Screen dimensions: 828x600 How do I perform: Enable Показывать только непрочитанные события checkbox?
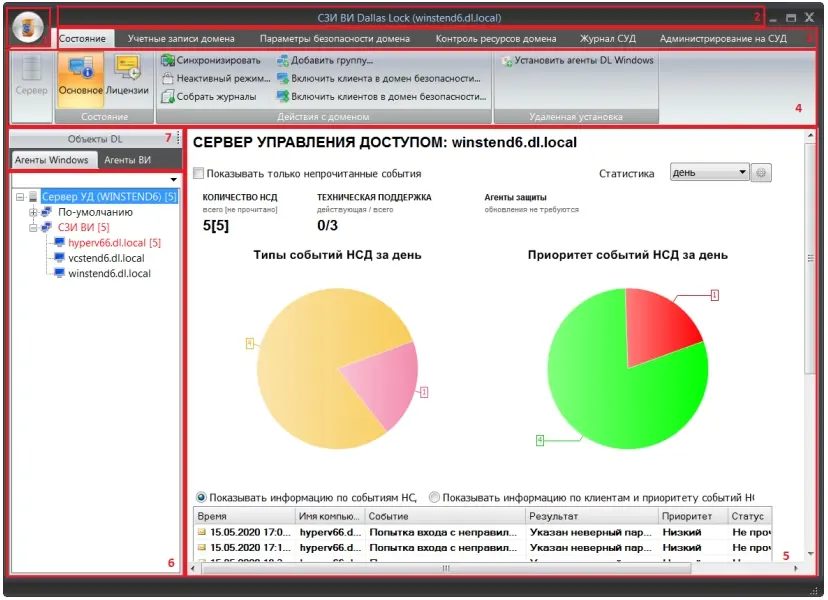coord(199,173)
